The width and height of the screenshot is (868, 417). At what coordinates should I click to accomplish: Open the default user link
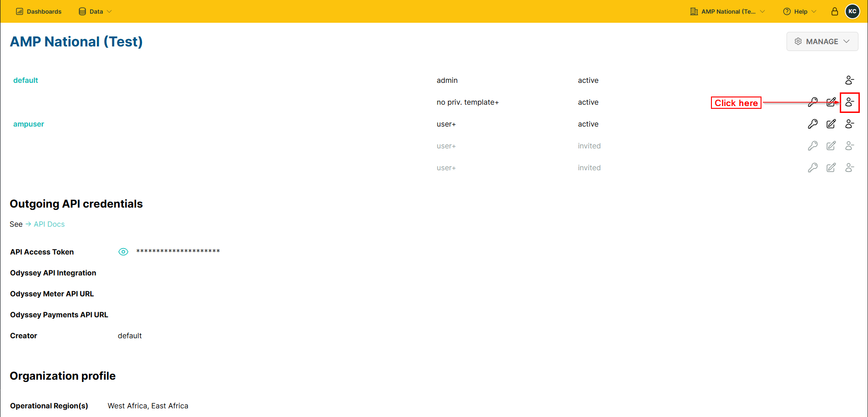tap(25, 80)
